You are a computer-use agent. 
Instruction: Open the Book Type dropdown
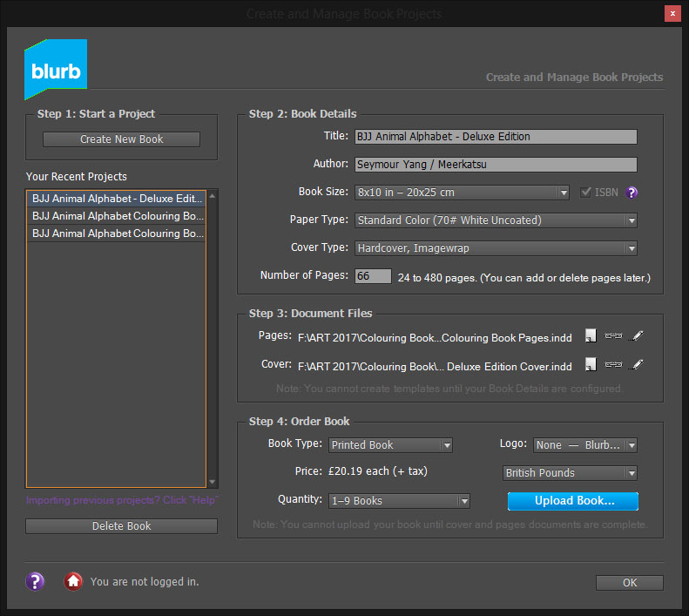pyautogui.click(x=390, y=445)
